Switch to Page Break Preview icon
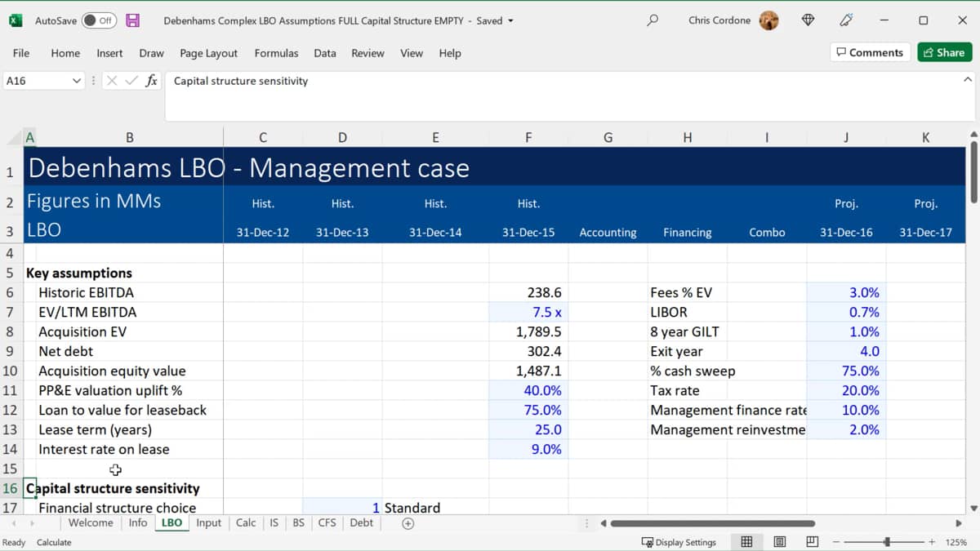This screenshot has height=551, width=980. [812, 542]
